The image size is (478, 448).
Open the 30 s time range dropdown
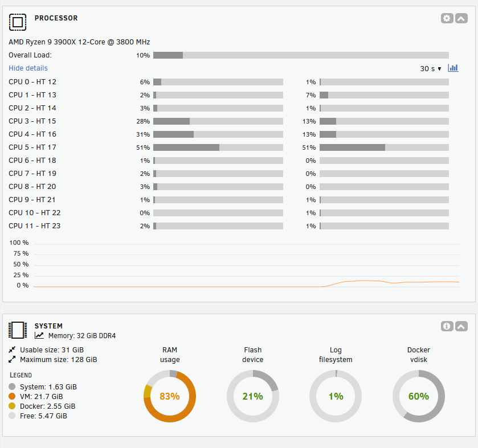431,68
